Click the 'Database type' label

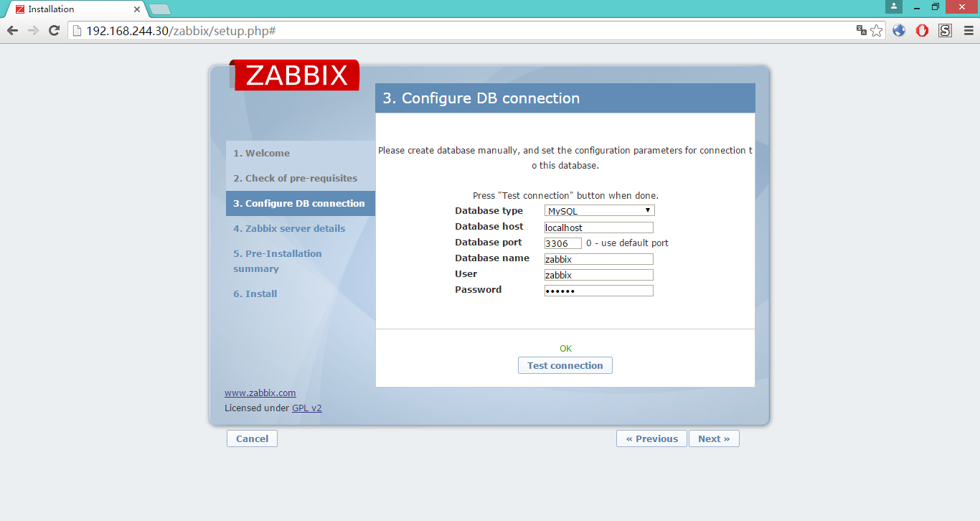click(x=489, y=211)
